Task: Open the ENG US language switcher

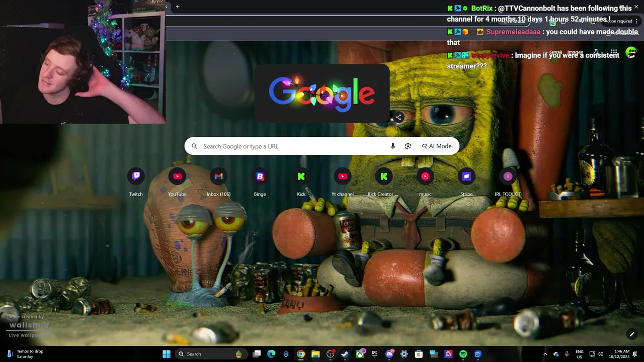Action: coord(580,354)
